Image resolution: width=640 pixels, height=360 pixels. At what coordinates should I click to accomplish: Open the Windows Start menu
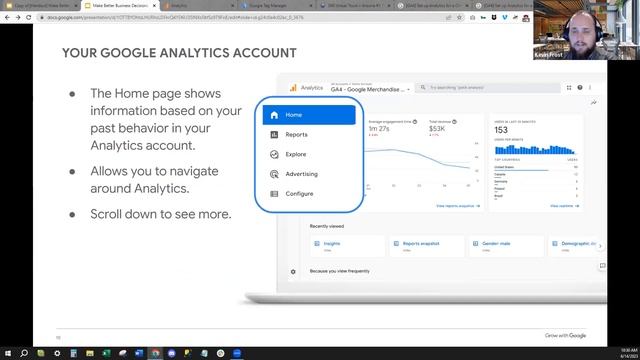[7, 353]
